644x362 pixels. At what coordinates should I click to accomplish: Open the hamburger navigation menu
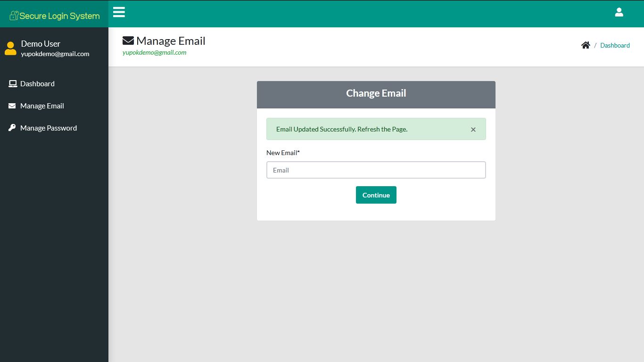coord(119,12)
